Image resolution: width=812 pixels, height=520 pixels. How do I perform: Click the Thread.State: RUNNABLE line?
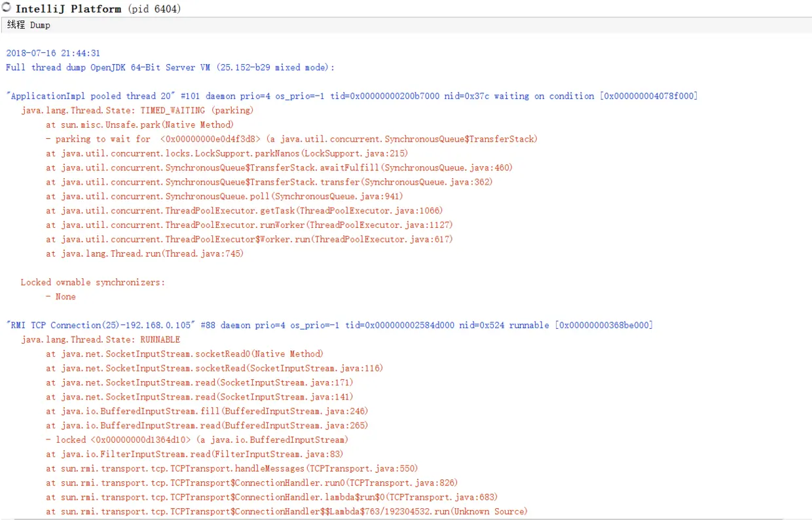(x=100, y=340)
